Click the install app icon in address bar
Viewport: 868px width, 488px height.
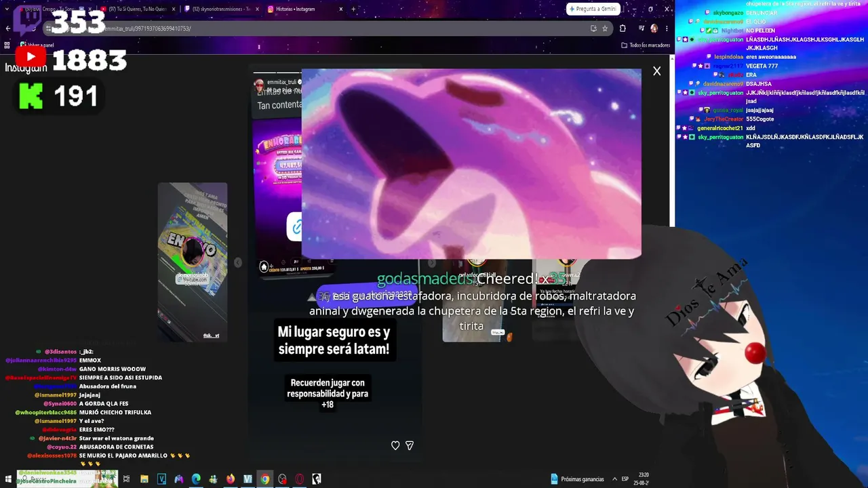(593, 28)
